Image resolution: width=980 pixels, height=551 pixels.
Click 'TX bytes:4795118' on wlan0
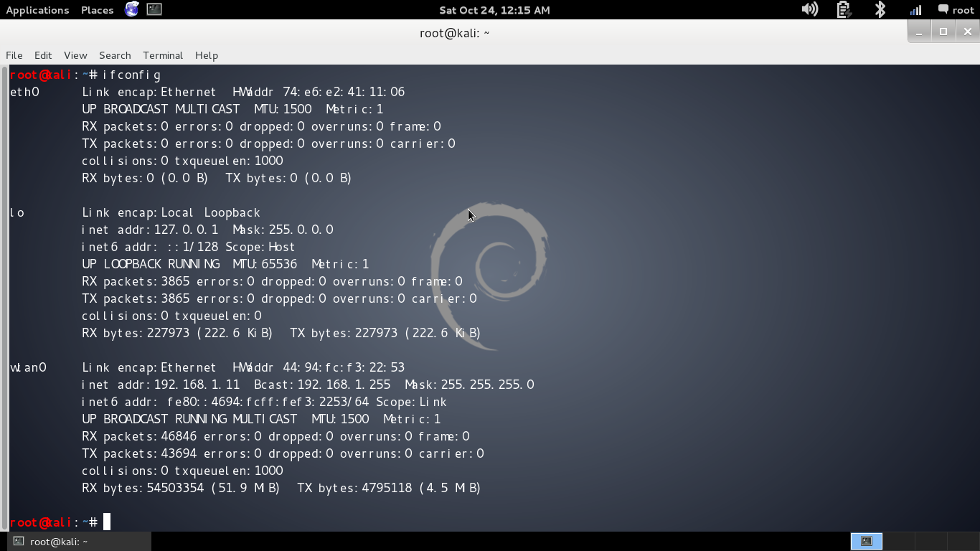click(354, 488)
